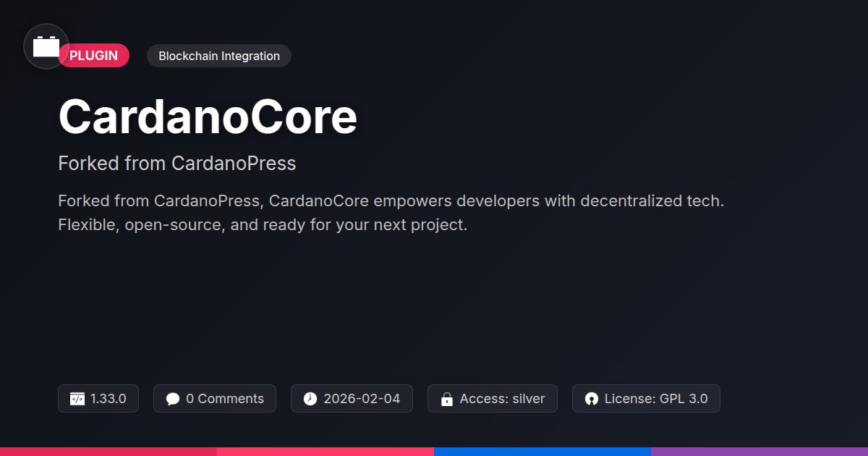This screenshot has width=868, height=456.
Task: Click the pink color bar segment
Action: coord(325,451)
